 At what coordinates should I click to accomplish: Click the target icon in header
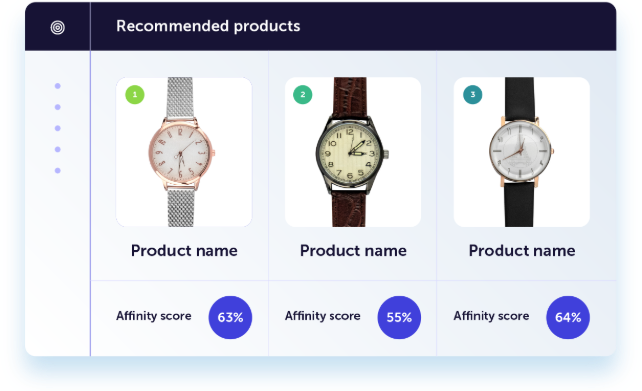(58, 27)
